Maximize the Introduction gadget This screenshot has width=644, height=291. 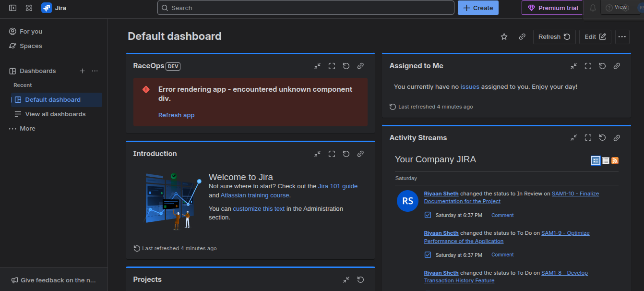coord(332,154)
